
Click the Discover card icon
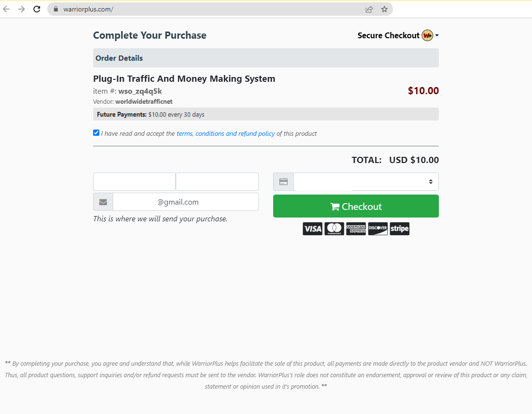click(x=378, y=229)
